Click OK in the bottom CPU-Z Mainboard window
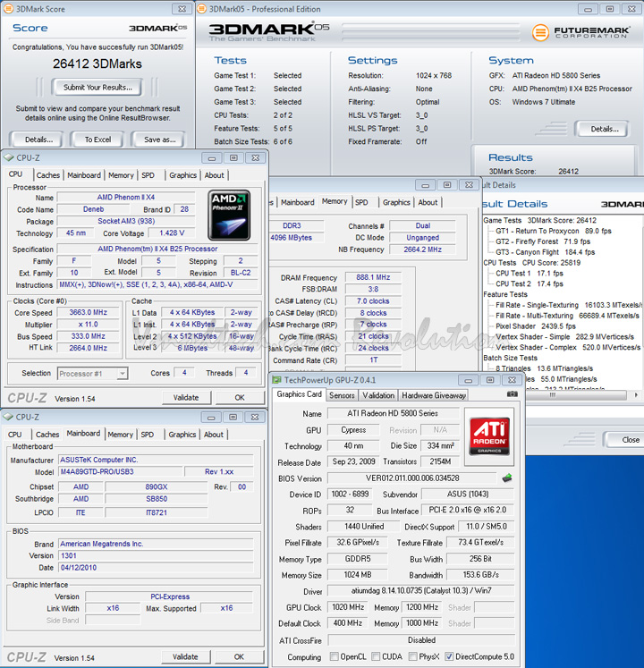 point(239,657)
